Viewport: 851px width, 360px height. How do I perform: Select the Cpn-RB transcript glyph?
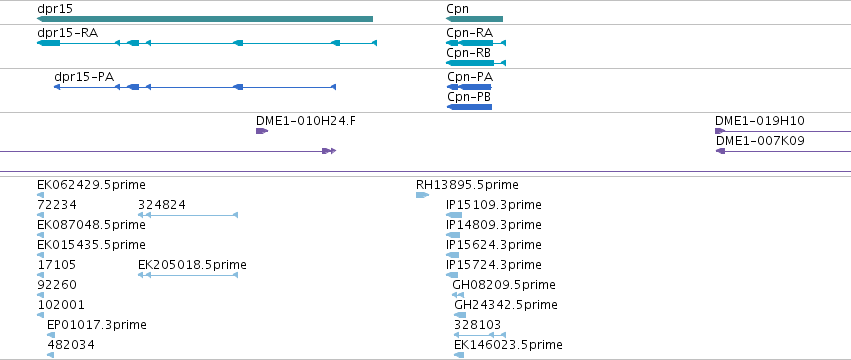[476, 63]
